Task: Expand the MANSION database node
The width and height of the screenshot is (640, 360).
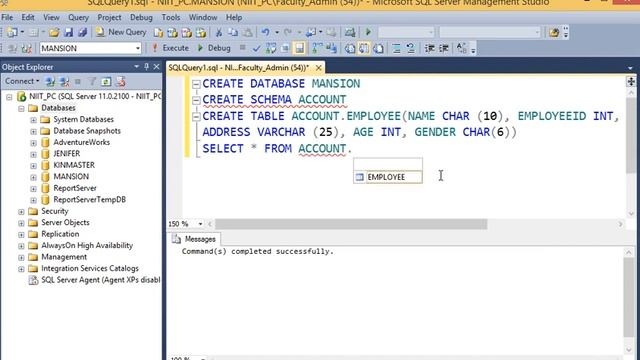Action: 33,177
